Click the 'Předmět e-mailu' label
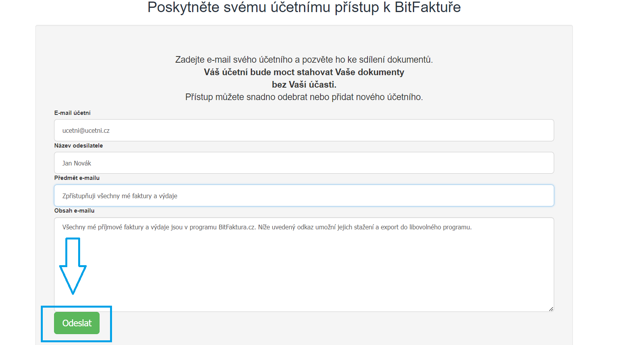Image resolution: width=644 pixels, height=345 pixels. click(77, 178)
